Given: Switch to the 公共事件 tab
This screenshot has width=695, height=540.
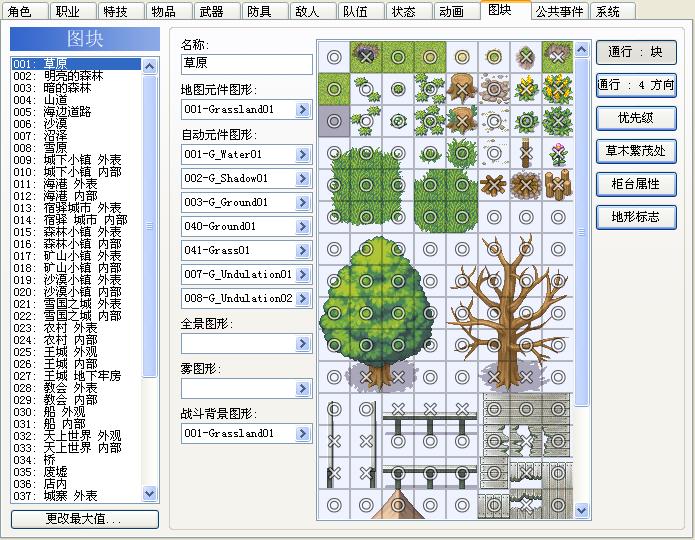Looking at the screenshot, I should point(559,11).
